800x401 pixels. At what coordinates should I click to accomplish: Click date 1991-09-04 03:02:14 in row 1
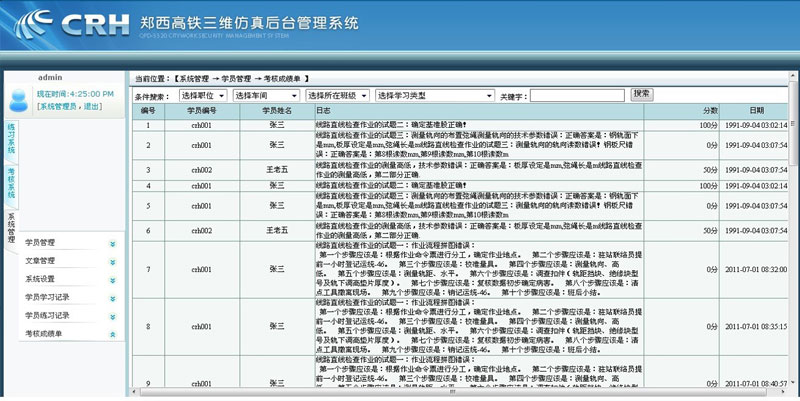[756, 126]
